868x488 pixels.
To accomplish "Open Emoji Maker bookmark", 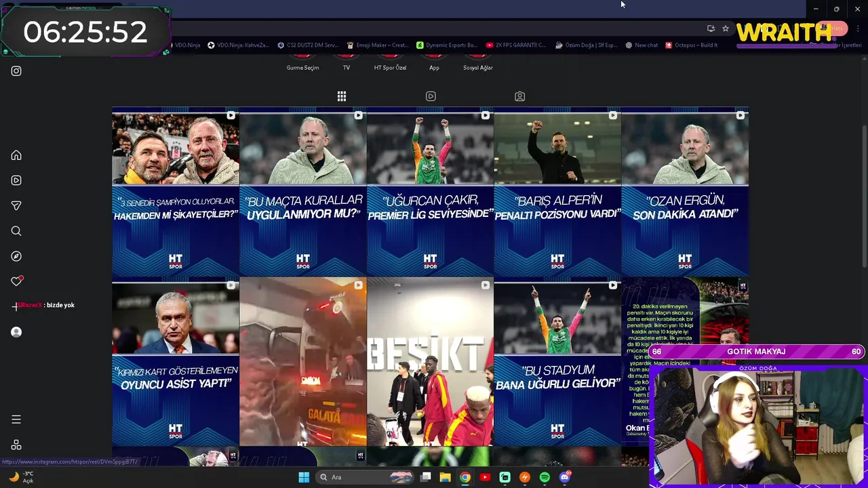I will pyautogui.click(x=377, y=45).
